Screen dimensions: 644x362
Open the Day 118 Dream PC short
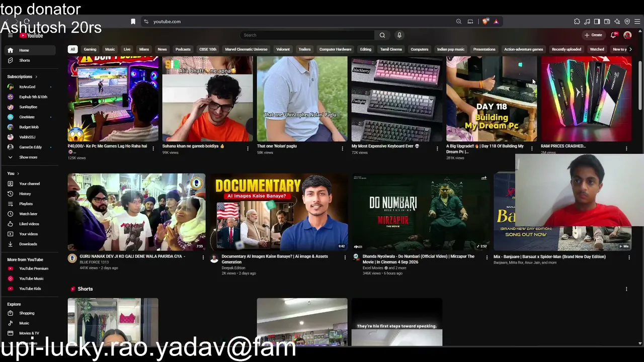click(492, 99)
